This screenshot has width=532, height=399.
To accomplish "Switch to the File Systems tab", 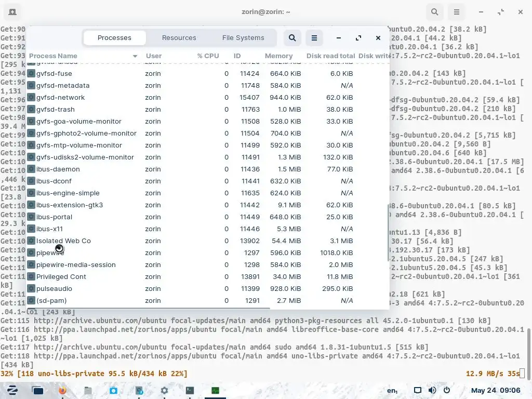I will tap(243, 37).
